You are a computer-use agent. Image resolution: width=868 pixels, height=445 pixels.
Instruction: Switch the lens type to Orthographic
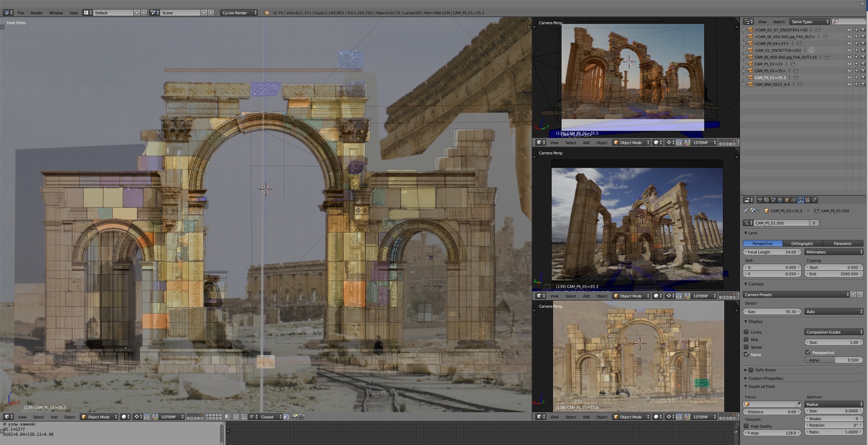[802, 243]
